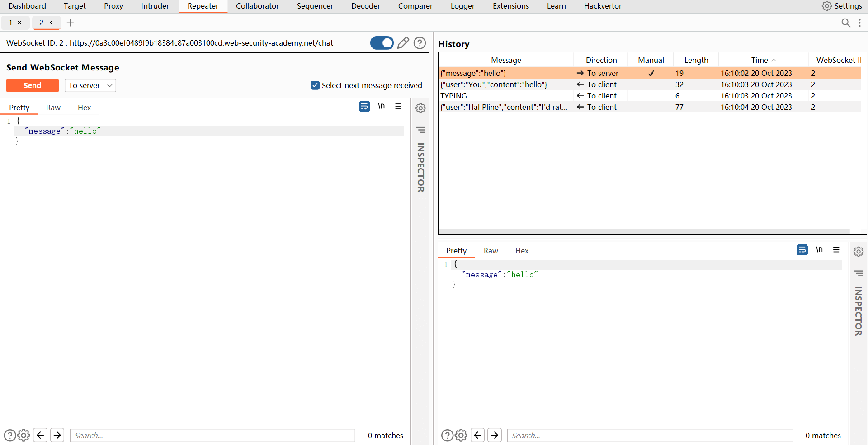The width and height of the screenshot is (868, 445).
Task: Open the help icon beside the WebSocket toggle
Action: [420, 43]
